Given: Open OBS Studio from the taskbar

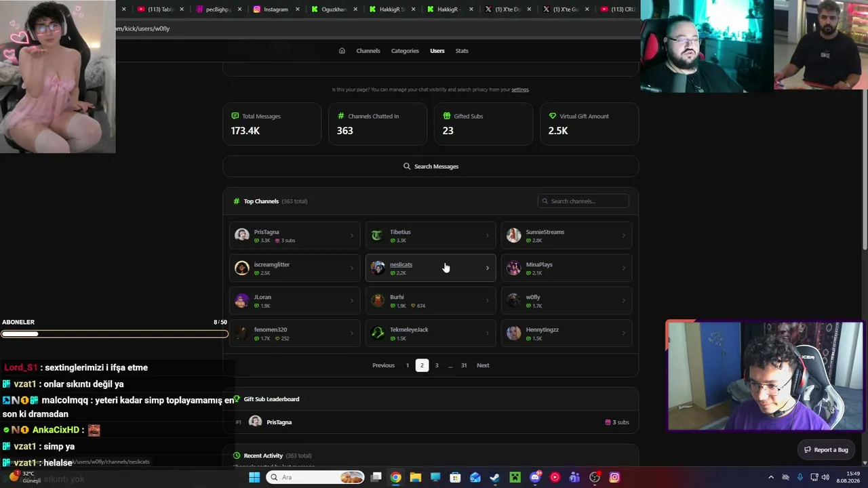Looking at the screenshot, I should click(x=595, y=477).
